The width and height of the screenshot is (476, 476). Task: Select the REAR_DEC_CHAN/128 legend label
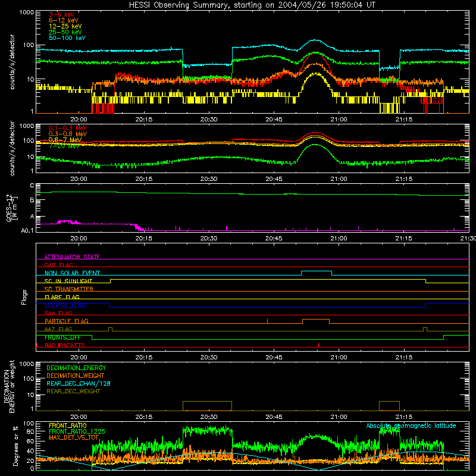click(79, 384)
